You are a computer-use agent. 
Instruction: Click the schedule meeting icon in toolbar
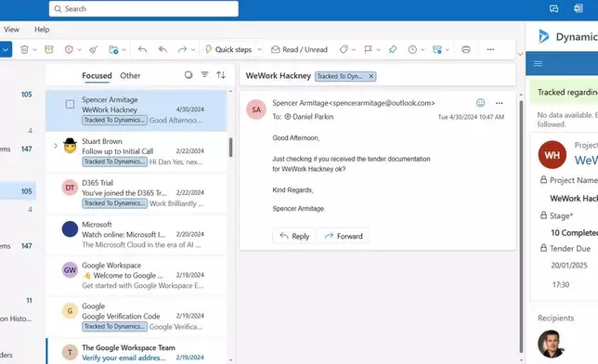click(437, 49)
